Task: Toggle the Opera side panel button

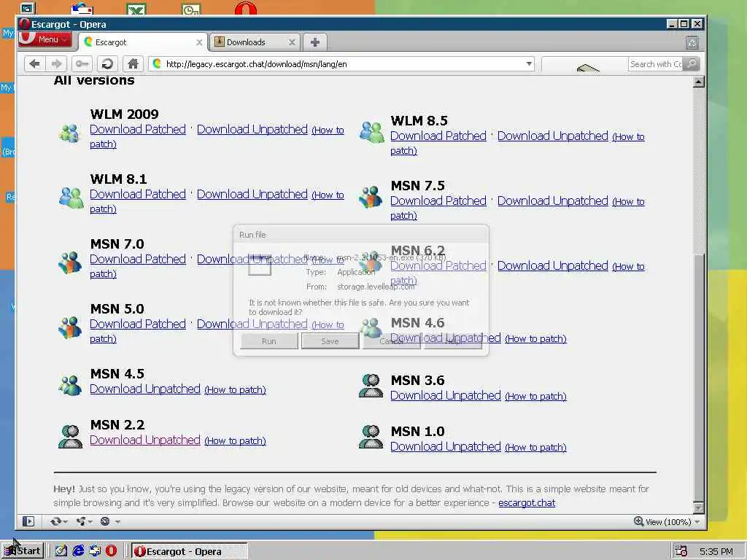Action: (28, 521)
